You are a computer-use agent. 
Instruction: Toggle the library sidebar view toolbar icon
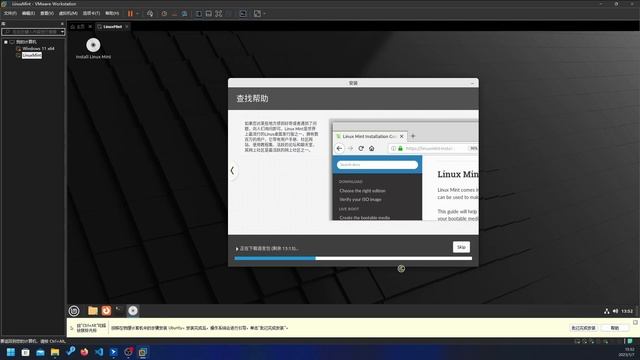pyautogui.click(x=198, y=13)
